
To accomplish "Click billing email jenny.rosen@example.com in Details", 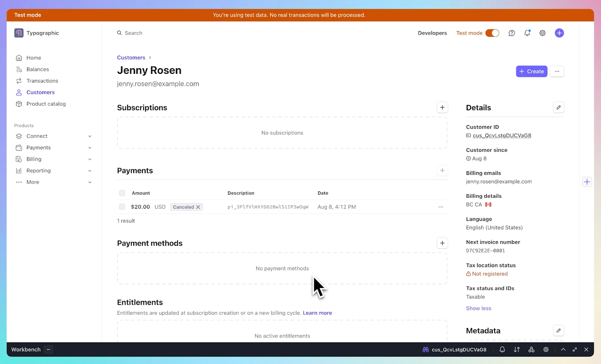I will [x=499, y=182].
